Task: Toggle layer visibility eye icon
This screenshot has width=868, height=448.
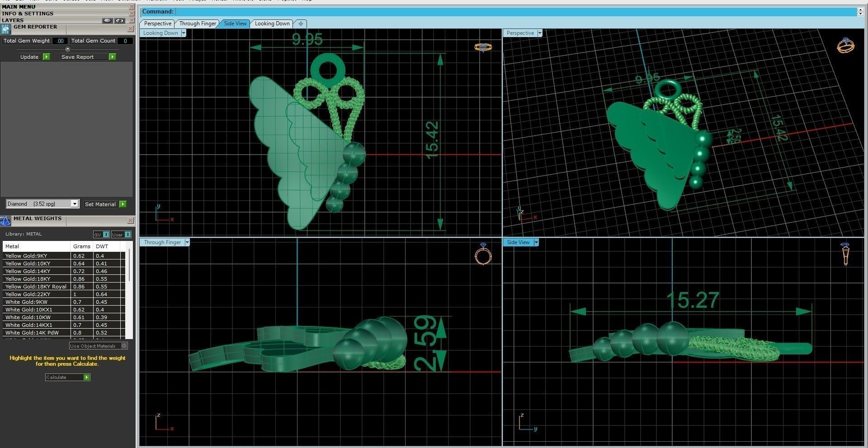Action: pos(119,20)
